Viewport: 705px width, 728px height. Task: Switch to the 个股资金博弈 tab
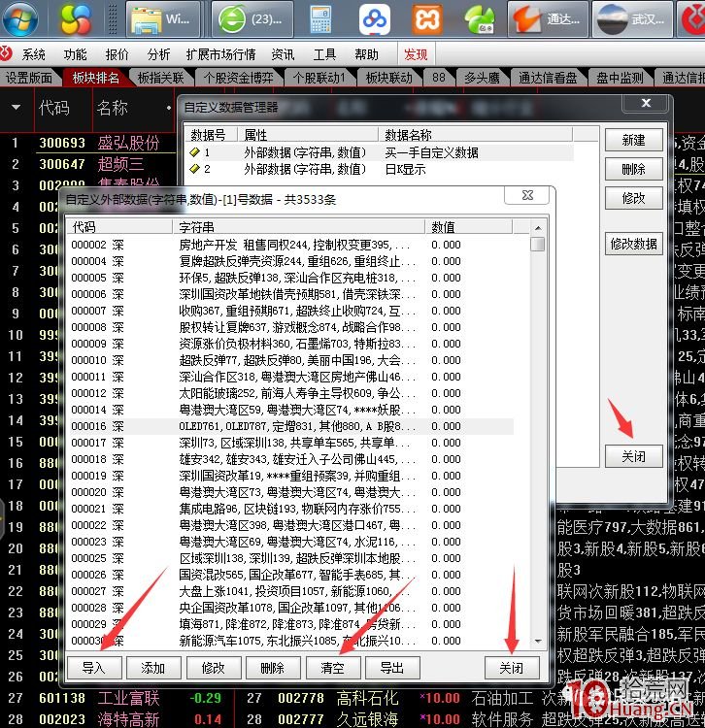[239, 78]
